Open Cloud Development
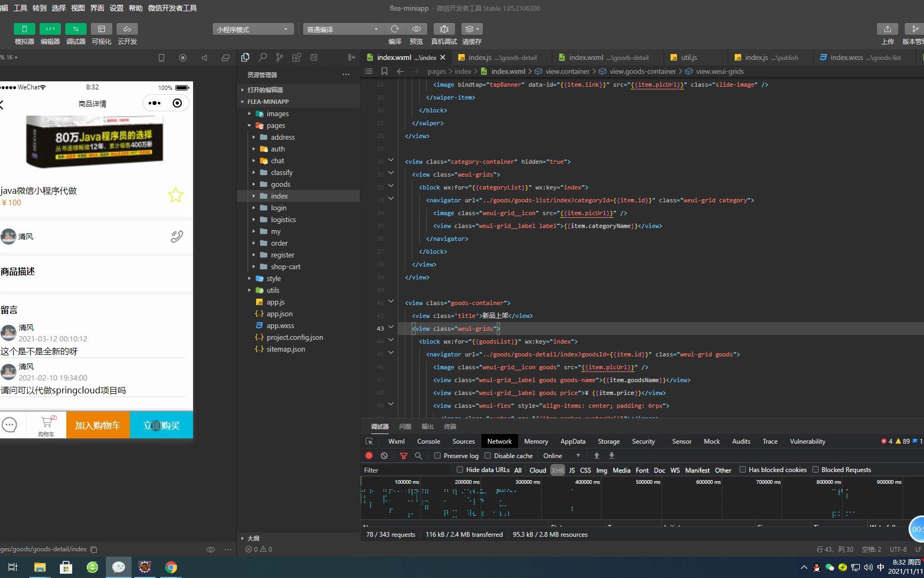This screenshot has height=578, width=924. [127, 29]
